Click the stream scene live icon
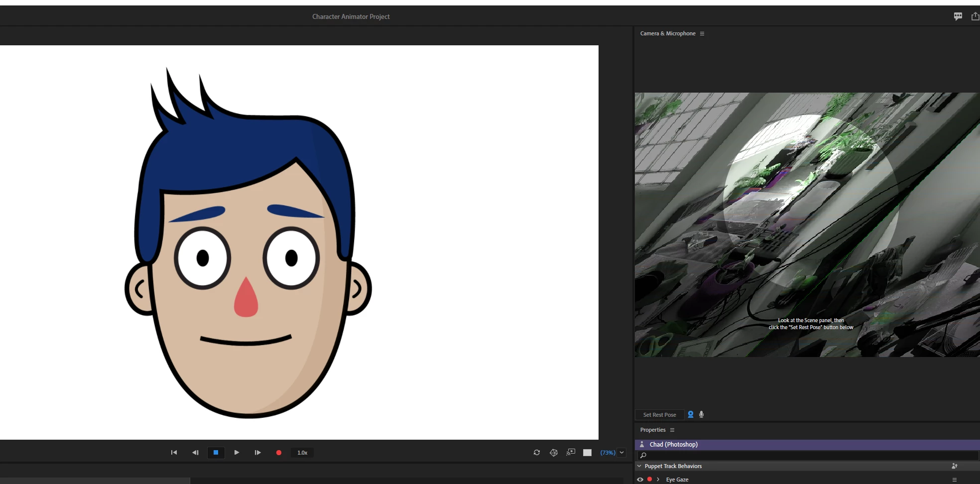The width and height of the screenshot is (980, 484). [571, 452]
